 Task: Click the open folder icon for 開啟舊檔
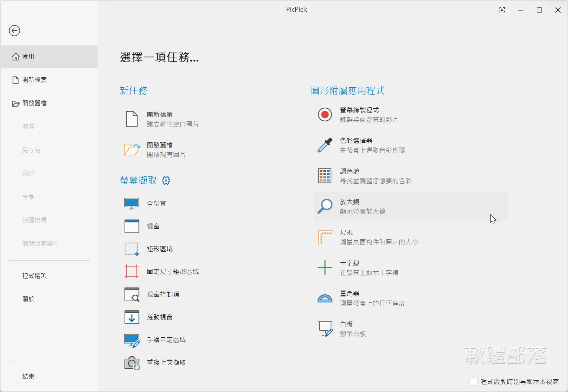(x=132, y=150)
